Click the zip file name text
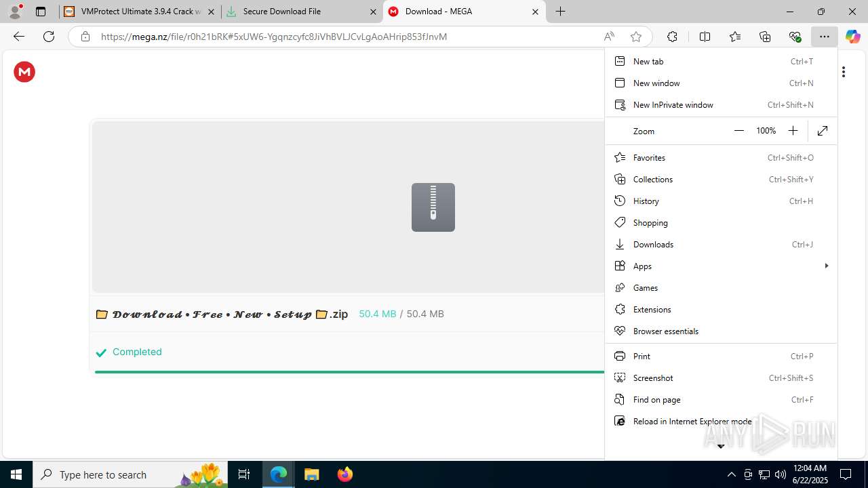Screen dimensions: 868x488 point(222,314)
